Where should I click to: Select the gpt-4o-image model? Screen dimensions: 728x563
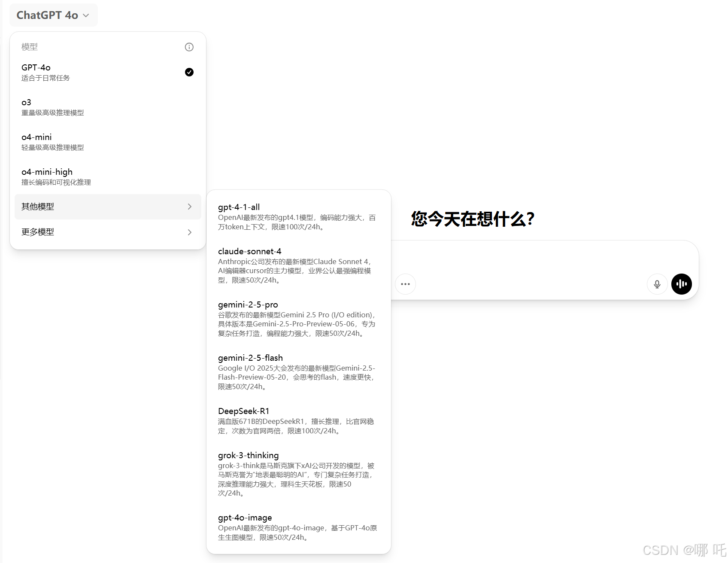[x=298, y=527]
